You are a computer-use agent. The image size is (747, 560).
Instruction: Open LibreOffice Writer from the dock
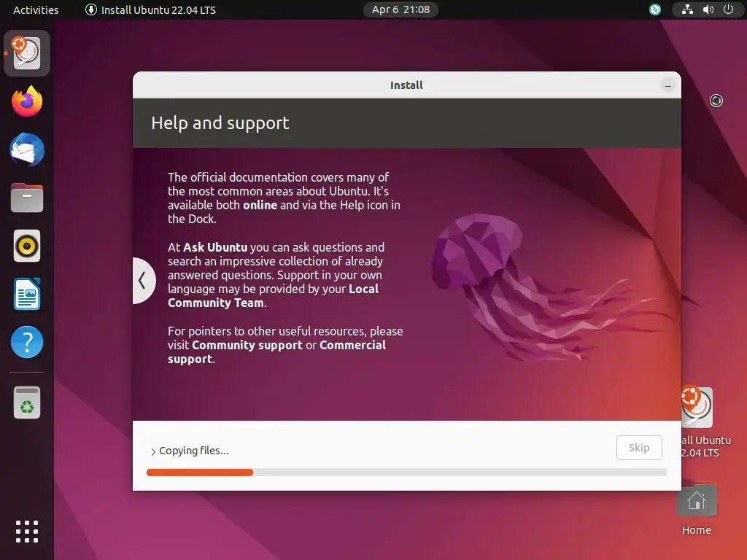[x=27, y=294]
